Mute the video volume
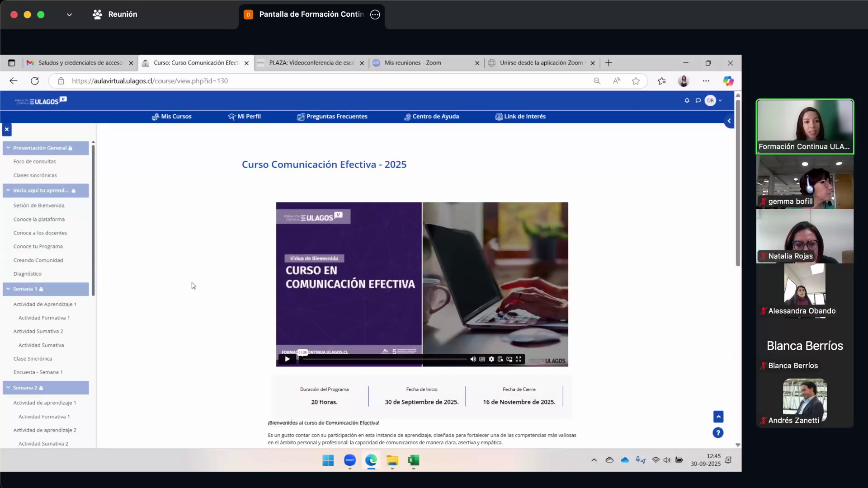The image size is (868, 488). 473,359
